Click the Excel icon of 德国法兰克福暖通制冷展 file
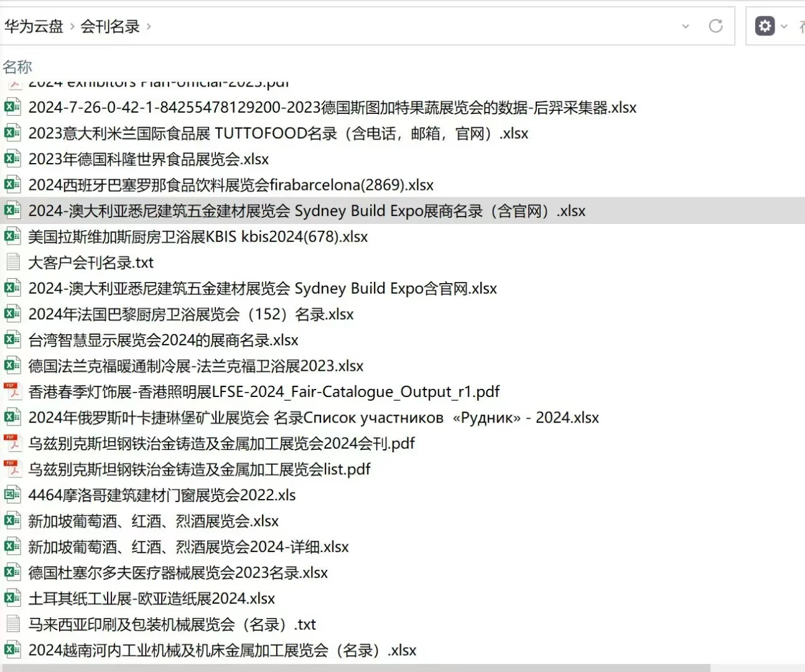The image size is (805, 672). point(12,365)
